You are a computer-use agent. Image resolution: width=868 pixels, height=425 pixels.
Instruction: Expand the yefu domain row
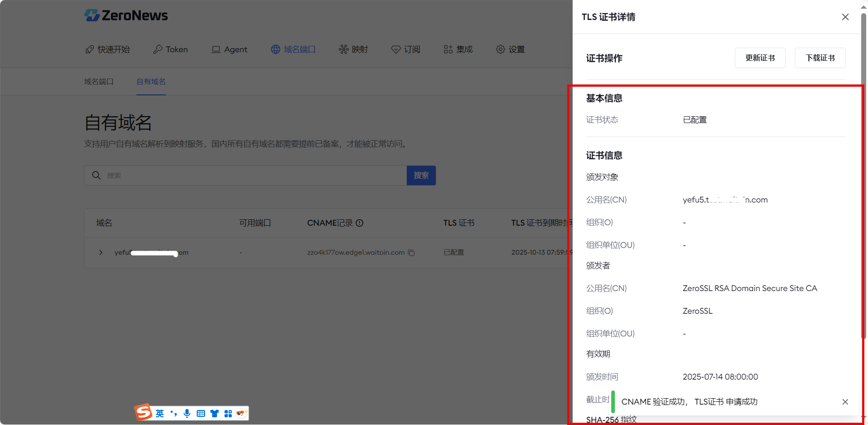pyautogui.click(x=101, y=252)
